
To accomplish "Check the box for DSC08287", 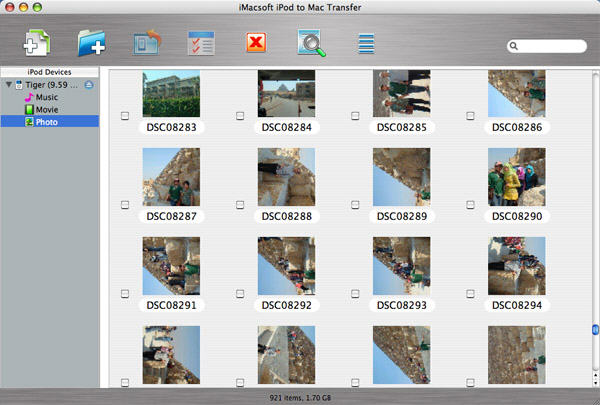I will point(125,205).
